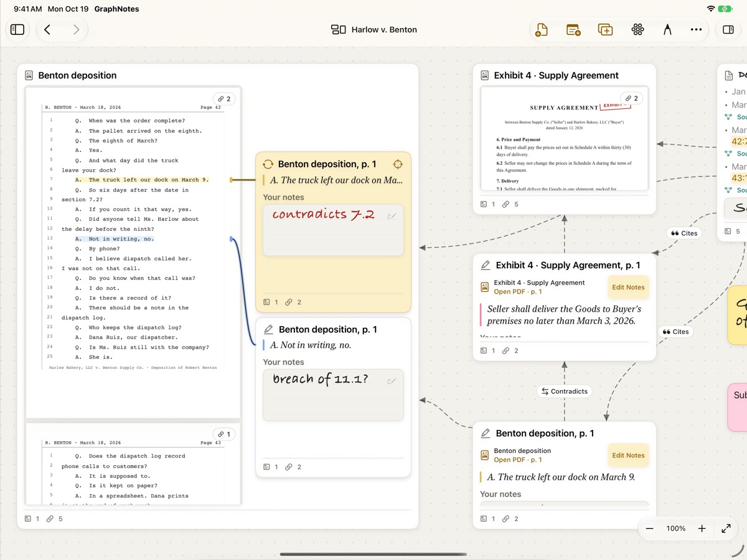Click the 9:41 AM clock in status bar
Screen dimensions: 747x560
click(x=28, y=9)
